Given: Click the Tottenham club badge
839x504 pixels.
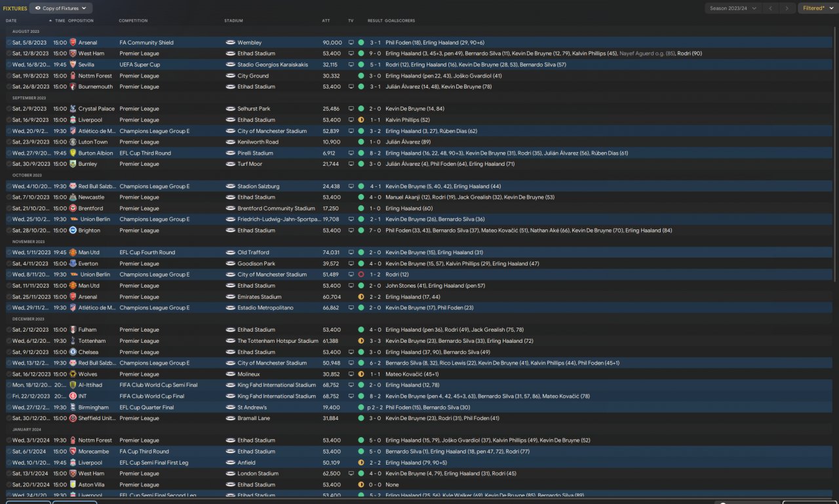Looking at the screenshot, I should pos(73,341).
